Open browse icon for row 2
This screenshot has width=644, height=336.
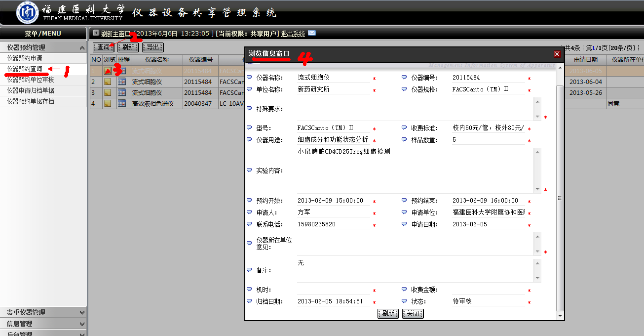108,82
